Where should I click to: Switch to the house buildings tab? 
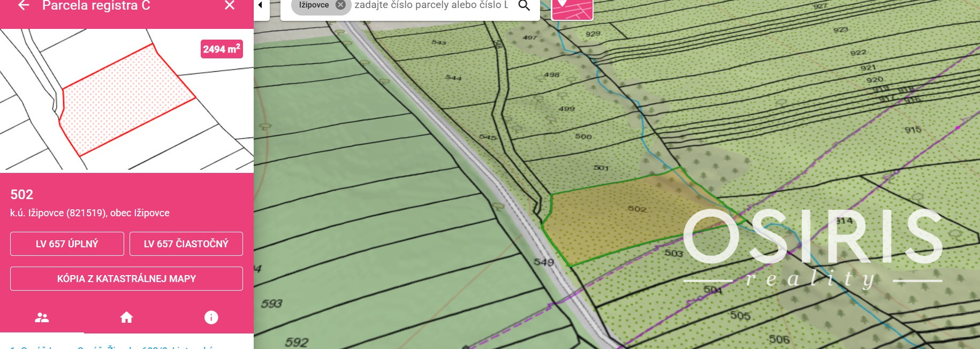coord(126,317)
